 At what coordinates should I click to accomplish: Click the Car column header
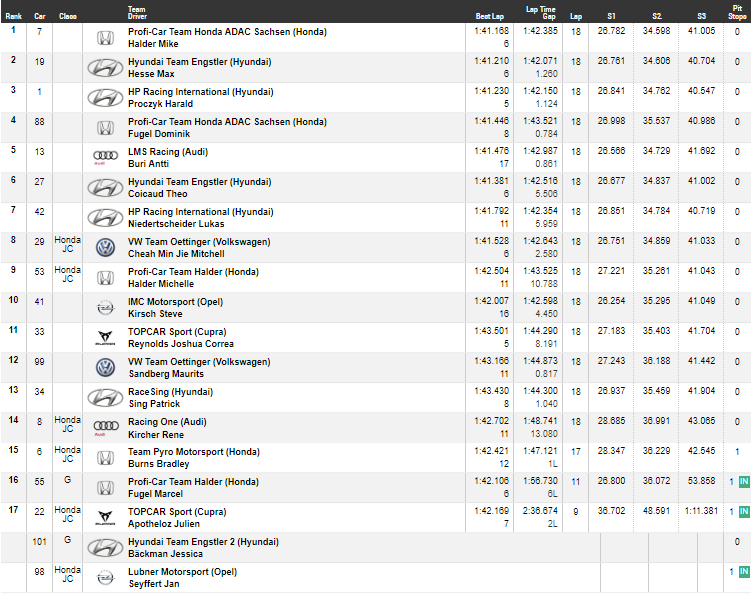point(40,16)
